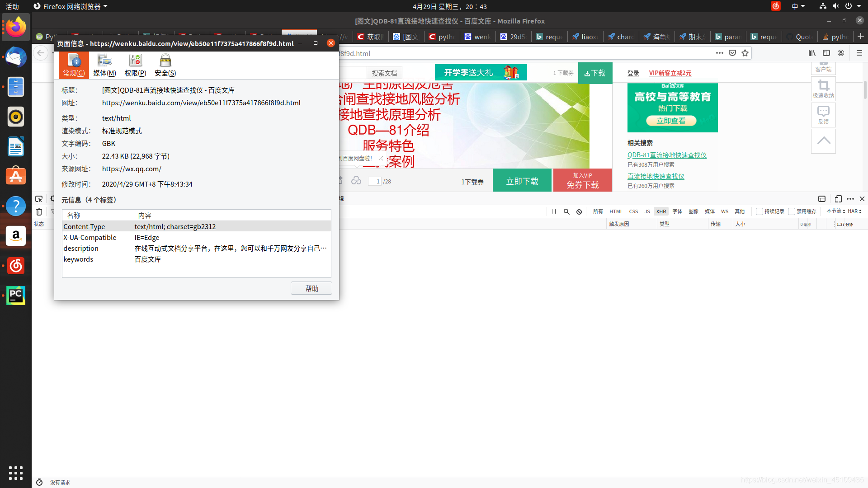This screenshot has height=488, width=868.
Task: Open a new browser tab with plus button
Action: pos(861,36)
